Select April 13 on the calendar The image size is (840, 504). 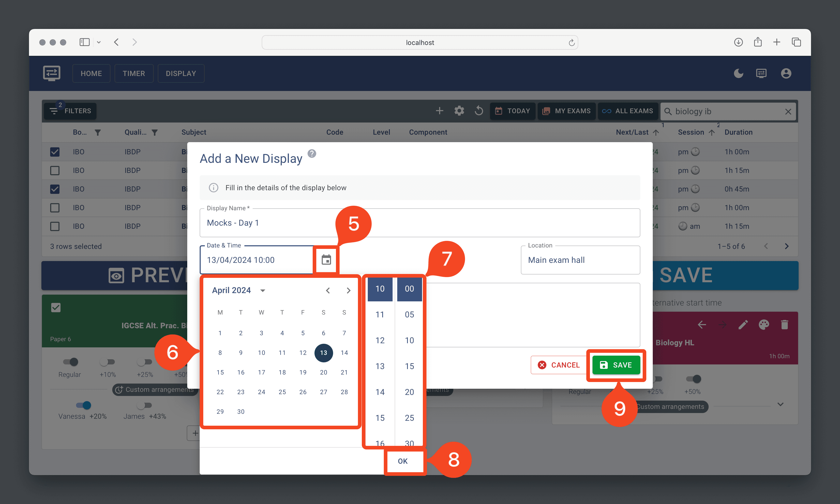pyautogui.click(x=323, y=352)
